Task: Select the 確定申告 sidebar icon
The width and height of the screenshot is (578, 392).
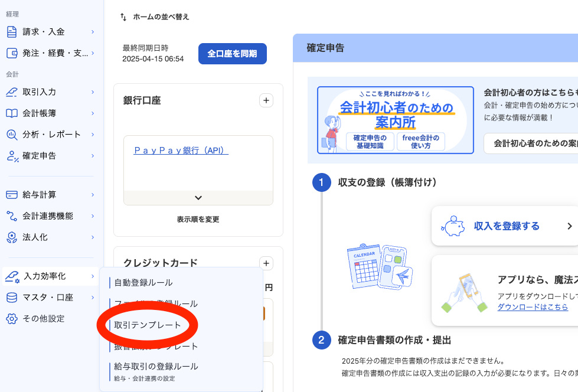Action: click(x=13, y=156)
